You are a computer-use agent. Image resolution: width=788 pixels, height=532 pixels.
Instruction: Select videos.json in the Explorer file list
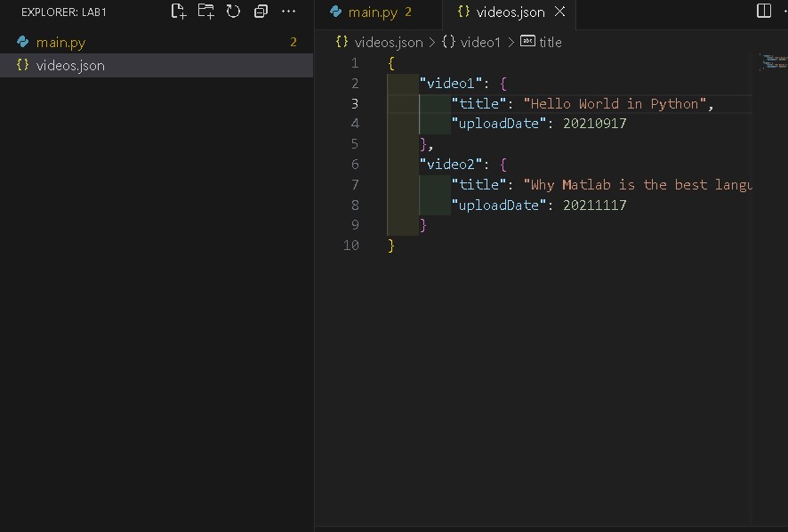tap(70, 65)
